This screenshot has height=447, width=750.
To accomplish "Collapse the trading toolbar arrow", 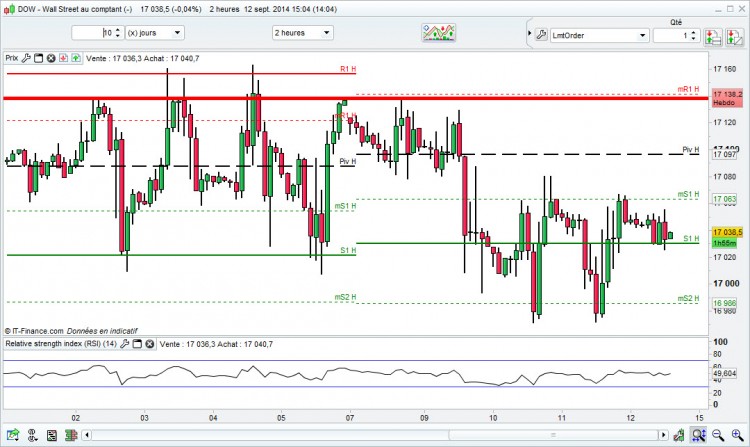I will click(529, 33).
